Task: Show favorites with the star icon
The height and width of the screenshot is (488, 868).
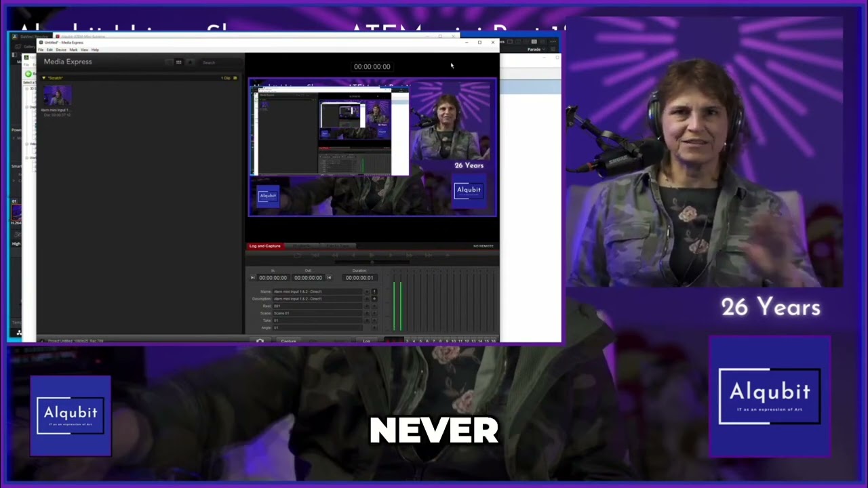Action: 190,62
